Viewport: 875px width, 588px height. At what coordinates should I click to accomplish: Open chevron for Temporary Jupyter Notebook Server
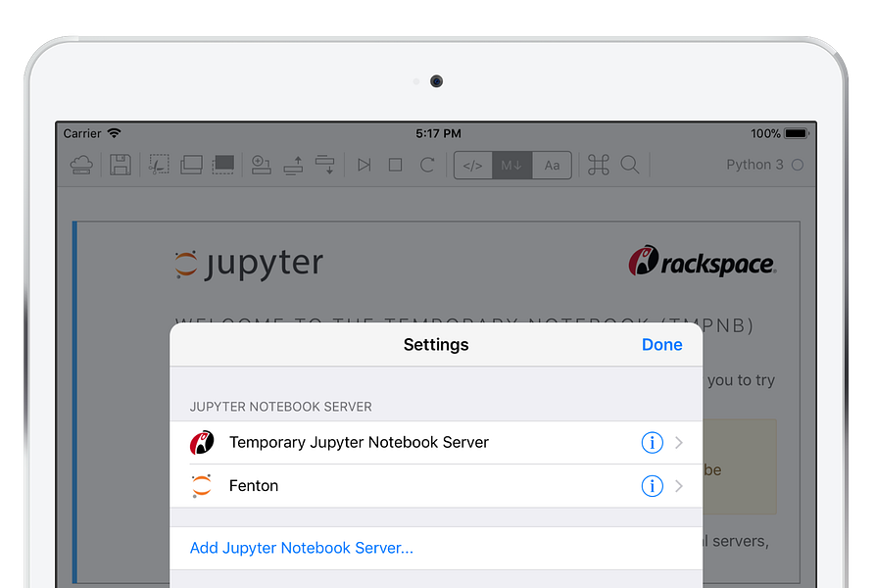click(x=679, y=442)
